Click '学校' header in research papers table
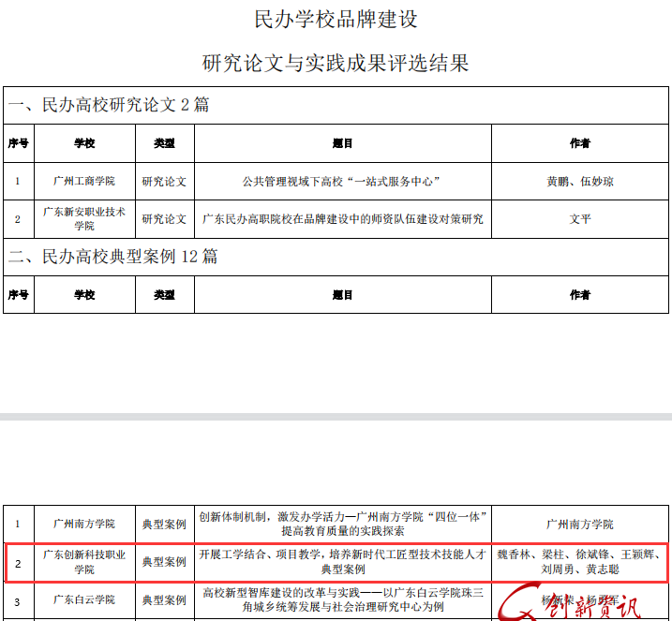This screenshot has height=621, width=672. point(84,143)
